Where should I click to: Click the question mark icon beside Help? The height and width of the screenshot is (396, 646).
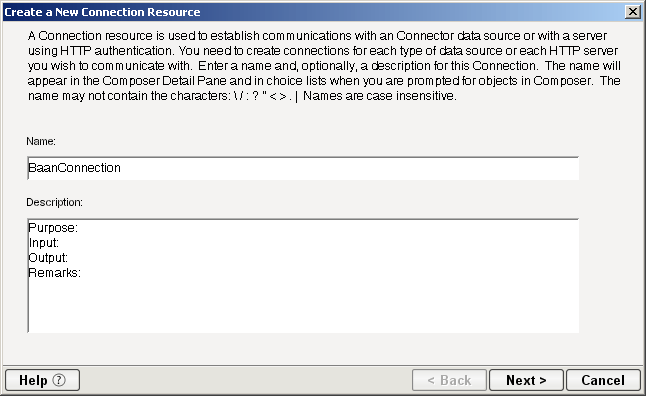click(x=59, y=380)
